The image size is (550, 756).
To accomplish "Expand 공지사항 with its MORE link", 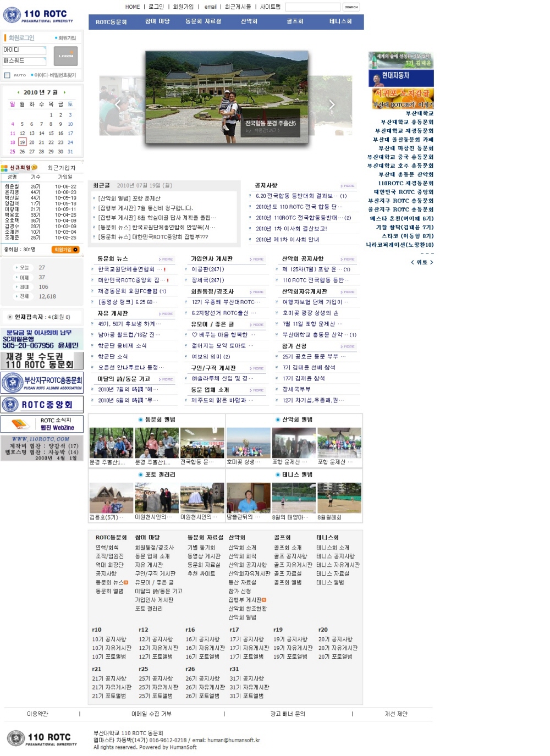I will [348, 186].
